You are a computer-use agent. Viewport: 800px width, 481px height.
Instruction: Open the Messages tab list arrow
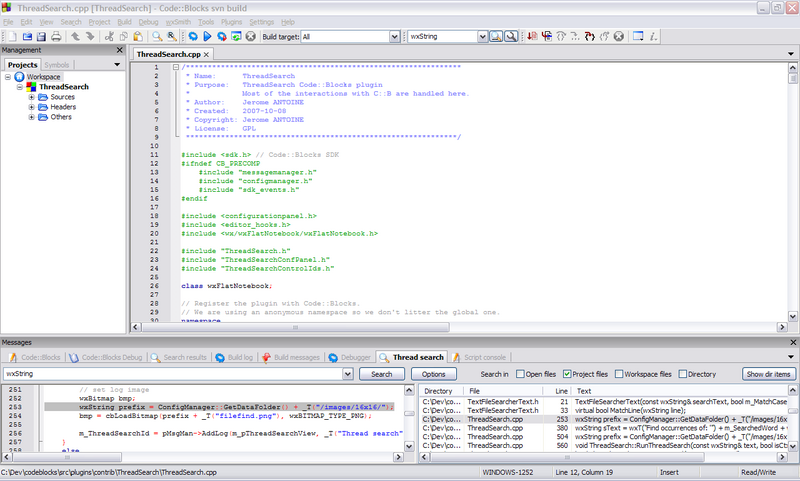click(x=791, y=357)
